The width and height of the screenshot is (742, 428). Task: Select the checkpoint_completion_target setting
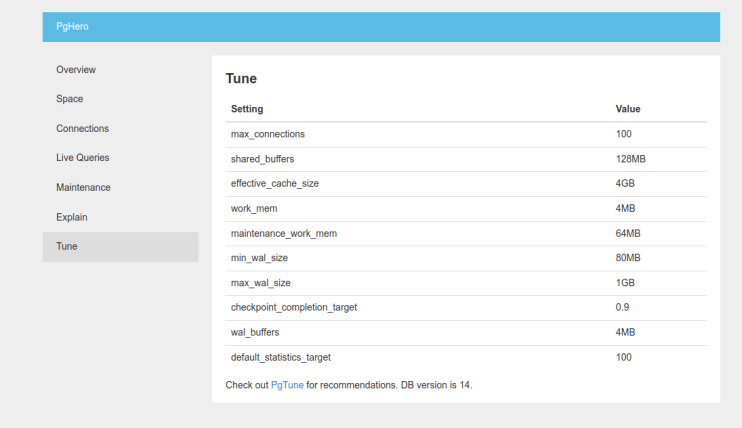(x=293, y=307)
